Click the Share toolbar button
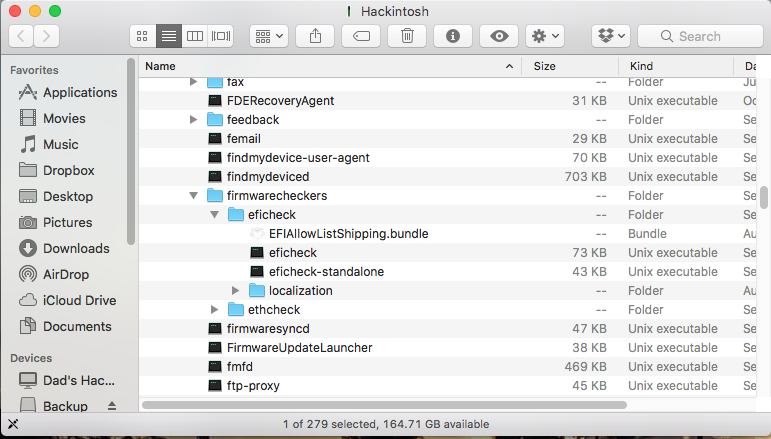Viewport: 771px width, 439px height. [315, 36]
